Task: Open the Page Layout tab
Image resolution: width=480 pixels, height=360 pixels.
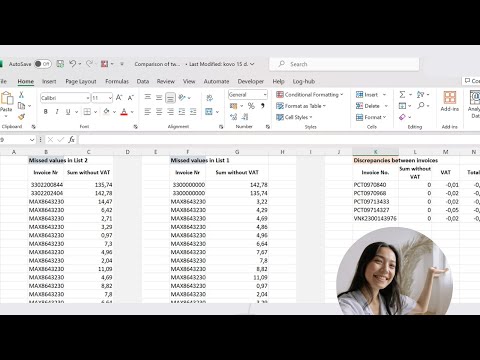Action: (81, 81)
